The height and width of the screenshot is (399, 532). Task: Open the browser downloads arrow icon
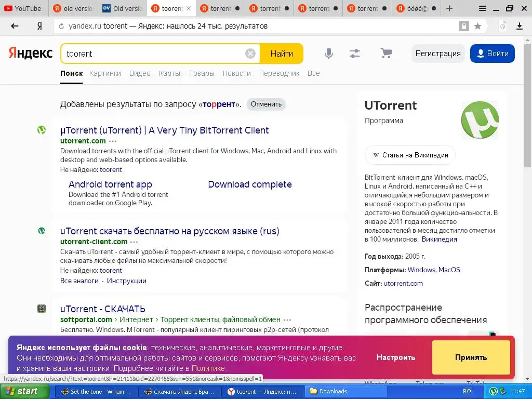point(520,26)
